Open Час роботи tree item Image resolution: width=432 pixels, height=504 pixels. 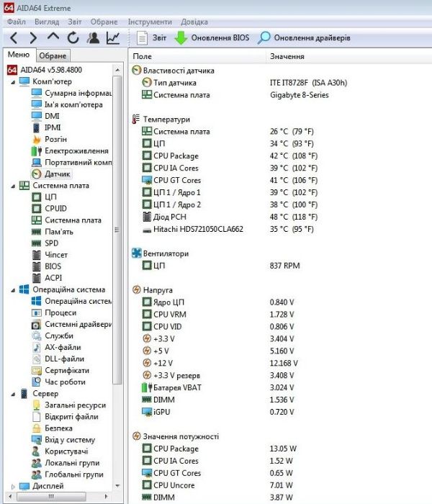[x=58, y=382]
